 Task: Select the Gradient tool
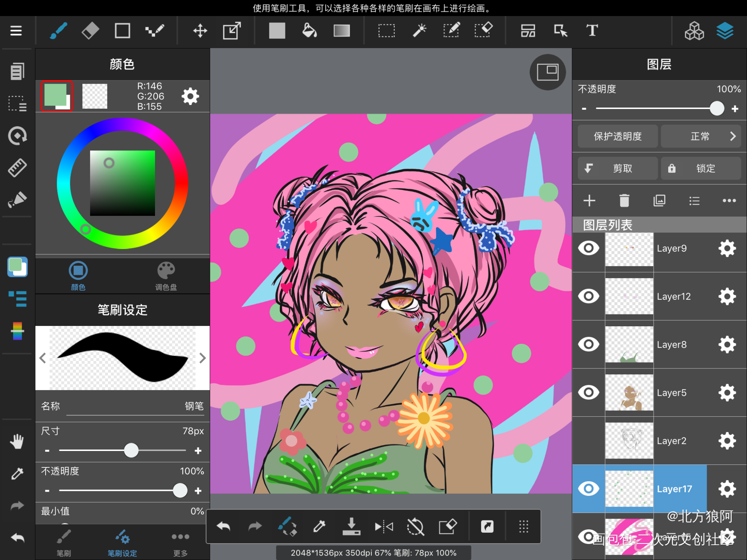(x=342, y=31)
